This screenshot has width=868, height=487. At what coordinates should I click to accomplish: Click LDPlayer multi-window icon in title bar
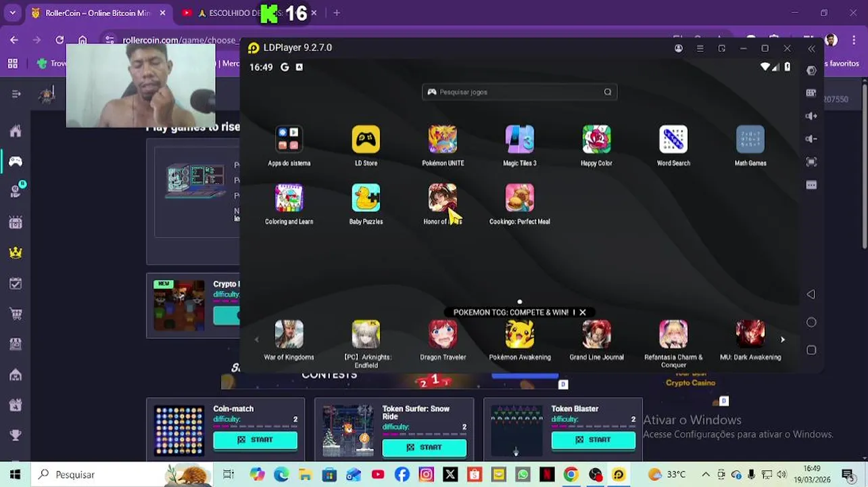pyautogui.click(x=721, y=48)
